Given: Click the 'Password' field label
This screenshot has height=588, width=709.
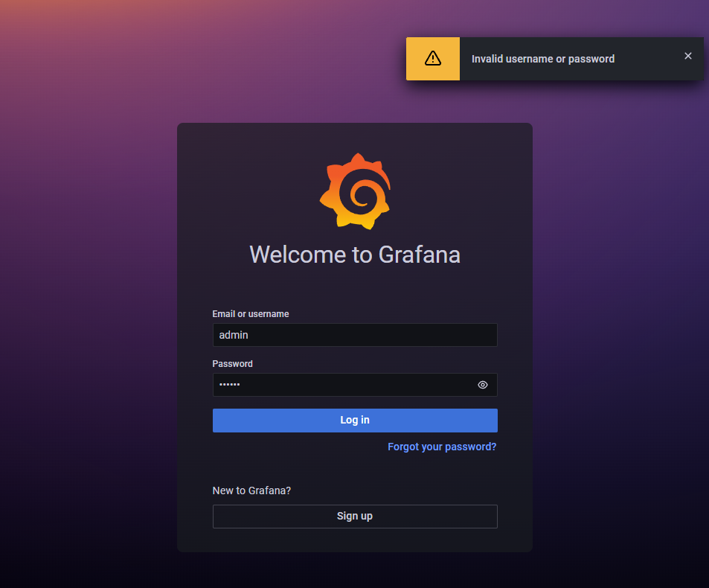Looking at the screenshot, I should pos(232,364).
